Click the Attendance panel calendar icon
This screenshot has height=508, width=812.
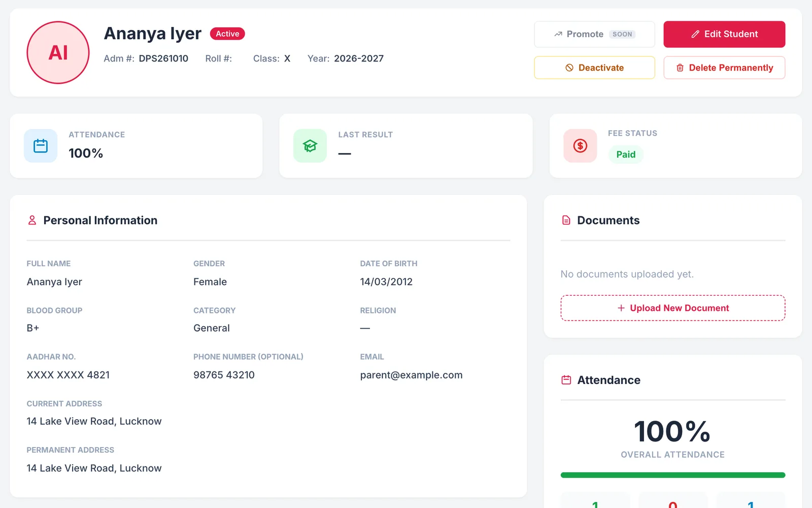click(x=566, y=380)
